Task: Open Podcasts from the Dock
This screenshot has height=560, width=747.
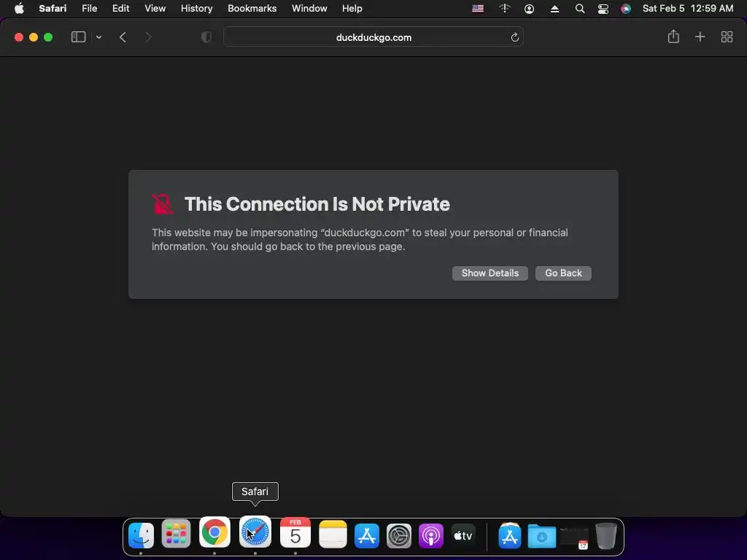Action: 431,536
